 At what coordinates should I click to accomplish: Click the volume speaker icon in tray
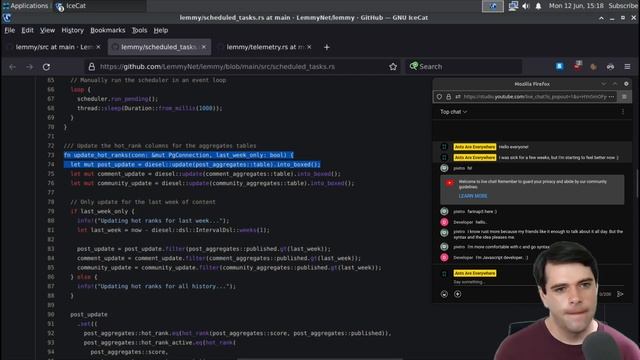click(526, 6)
